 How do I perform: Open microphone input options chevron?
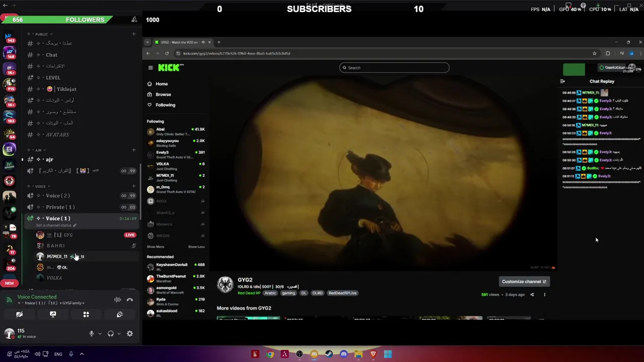(x=100, y=333)
